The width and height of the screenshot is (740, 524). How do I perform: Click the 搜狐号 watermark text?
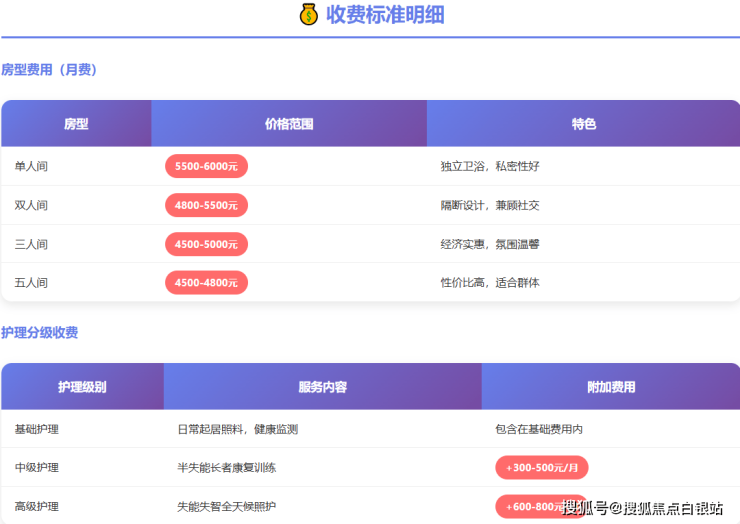pos(585,508)
